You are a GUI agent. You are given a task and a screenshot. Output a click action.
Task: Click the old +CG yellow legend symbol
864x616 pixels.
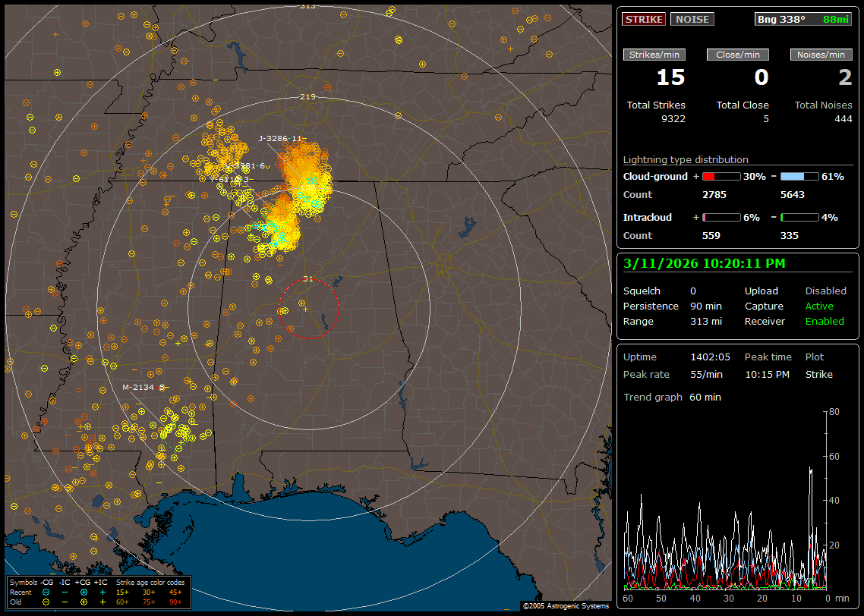(84, 602)
